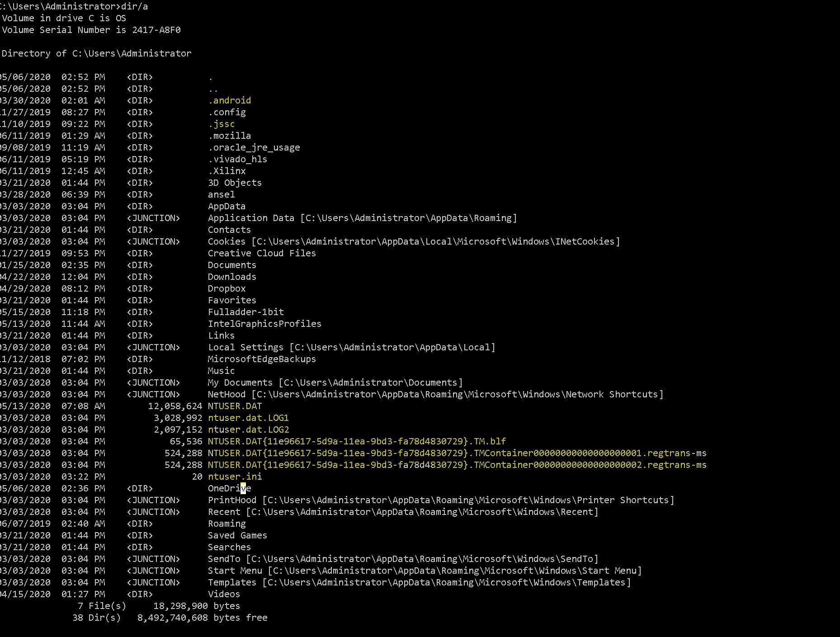Screen dimensions: 840x637
Task: Click the Fulladder-1bit directory entry
Action: [x=245, y=312]
